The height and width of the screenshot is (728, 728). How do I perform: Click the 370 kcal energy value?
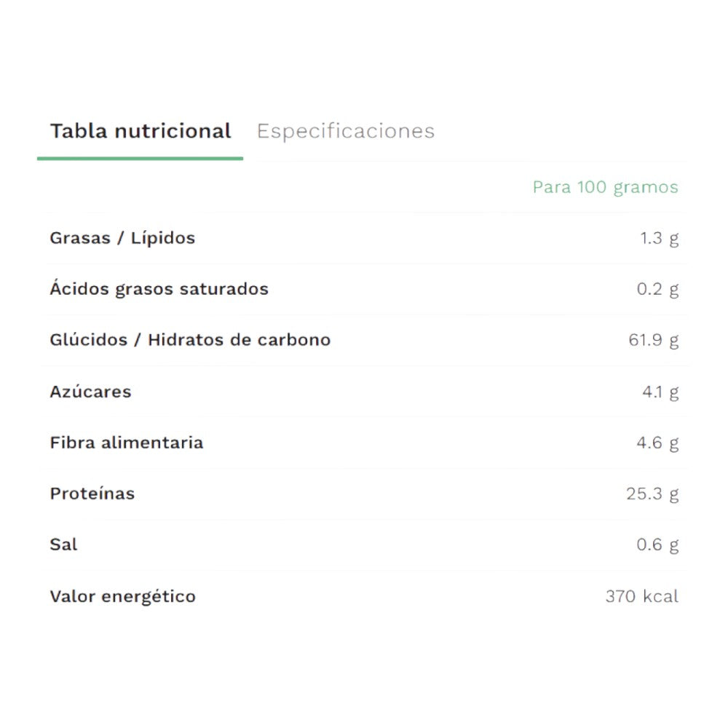(641, 596)
